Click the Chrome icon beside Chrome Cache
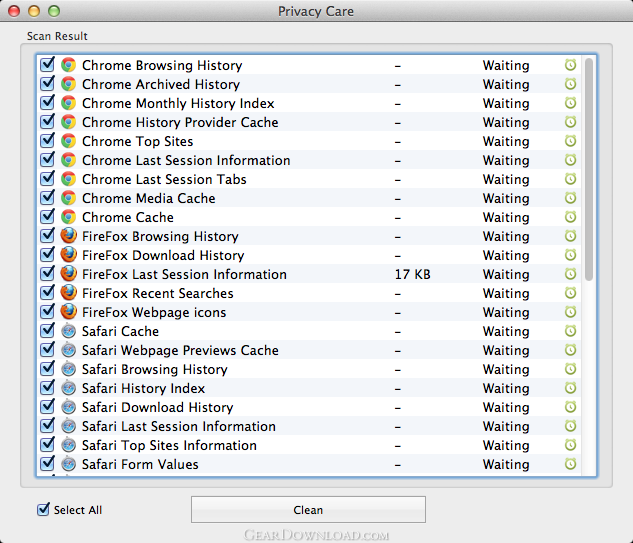The image size is (633, 543). pyautogui.click(x=69, y=217)
